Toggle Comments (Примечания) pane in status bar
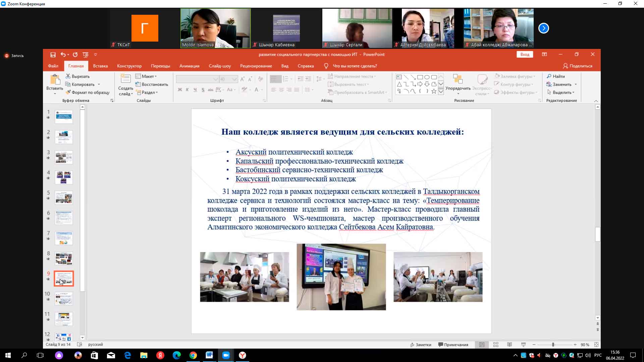 point(453,345)
